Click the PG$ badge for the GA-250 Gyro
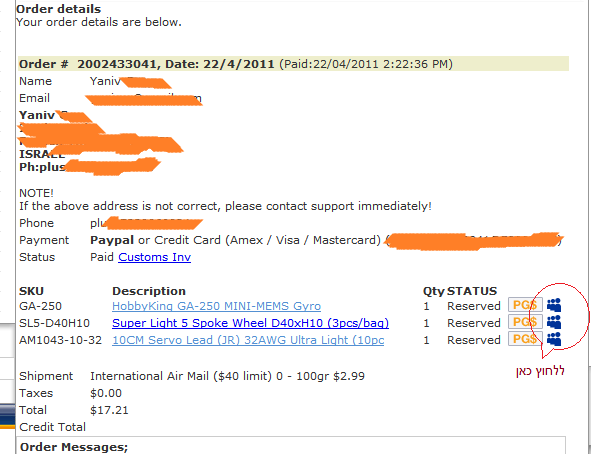Screen dimensions: 591x454 tap(525, 305)
